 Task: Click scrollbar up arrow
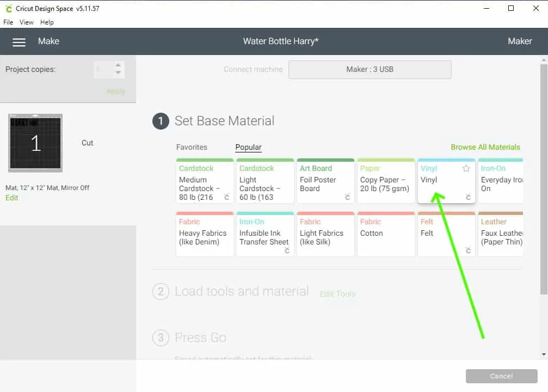544,60
